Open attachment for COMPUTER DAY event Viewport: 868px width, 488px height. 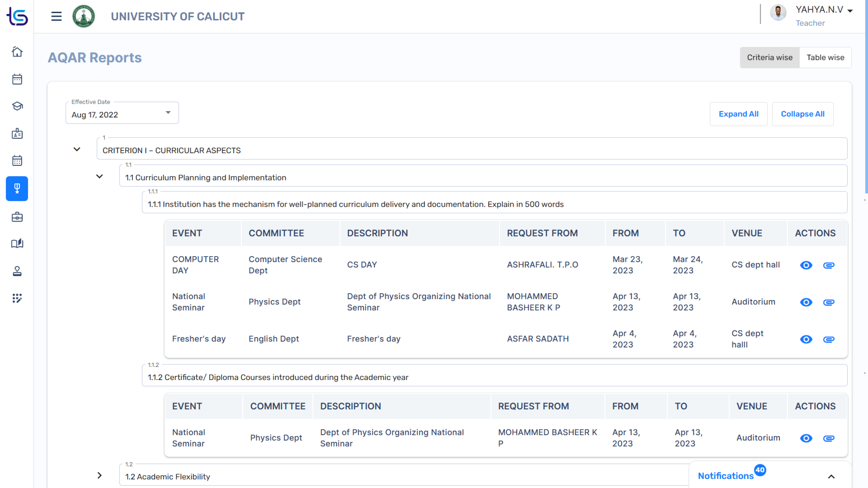tap(828, 265)
